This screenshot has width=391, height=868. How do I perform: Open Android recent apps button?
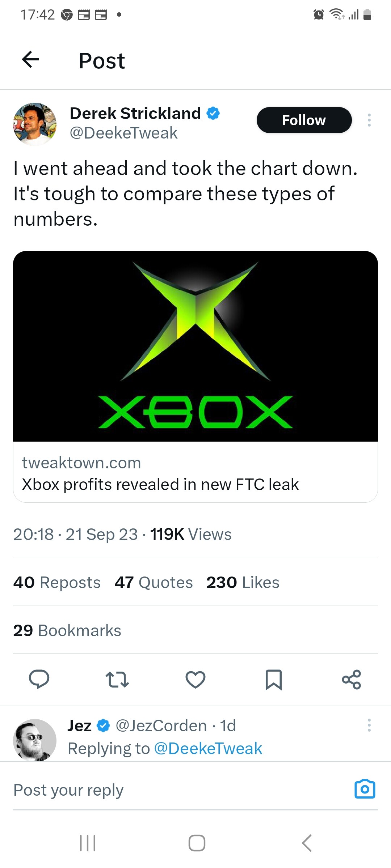click(88, 843)
